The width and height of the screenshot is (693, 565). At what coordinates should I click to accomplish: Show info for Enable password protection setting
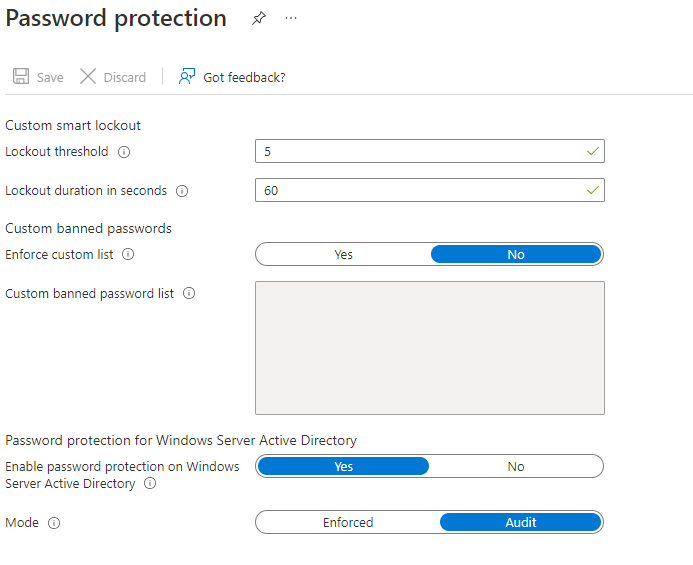tap(150, 483)
